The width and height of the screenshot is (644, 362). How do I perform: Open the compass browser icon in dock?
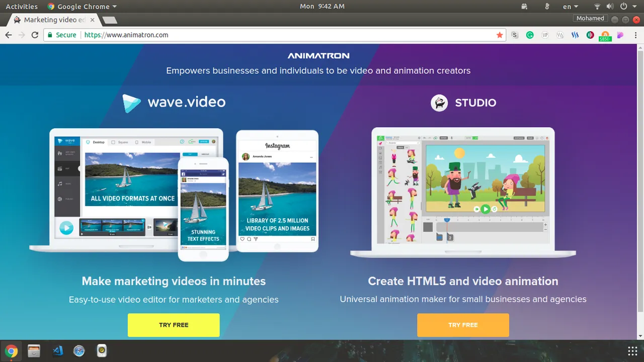(x=79, y=351)
